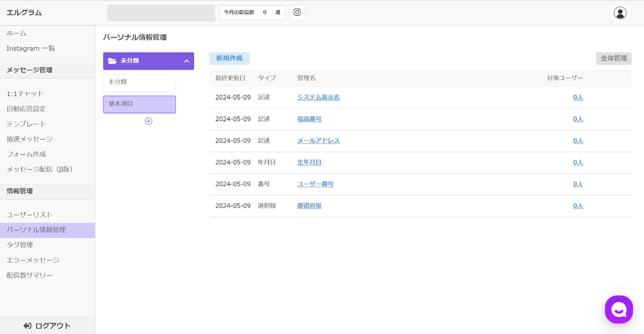Open the メールアドレス link
644x334 pixels.
click(x=318, y=141)
